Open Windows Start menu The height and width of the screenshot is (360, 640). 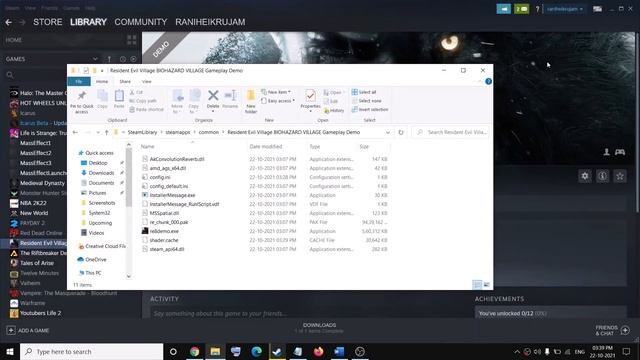(10, 351)
